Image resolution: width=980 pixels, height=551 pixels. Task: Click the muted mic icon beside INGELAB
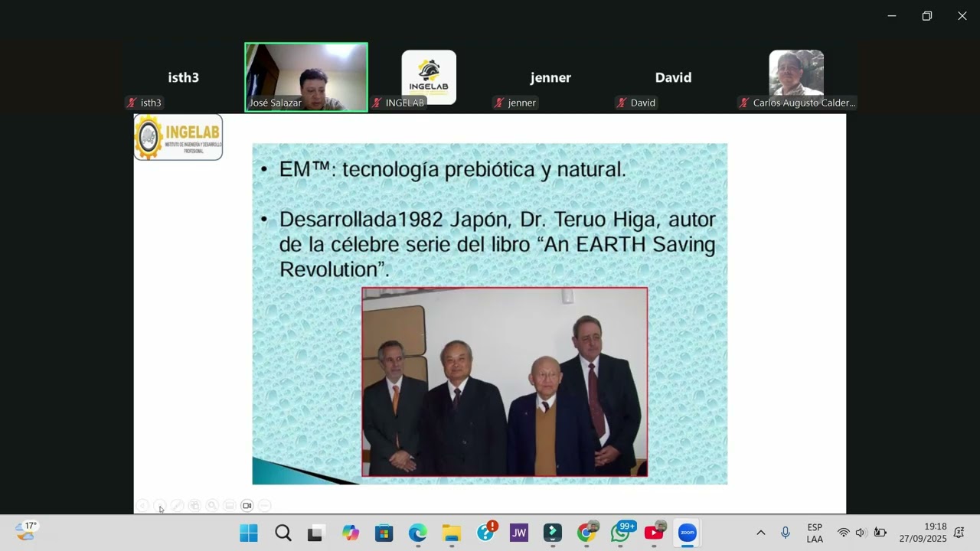[x=377, y=103]
